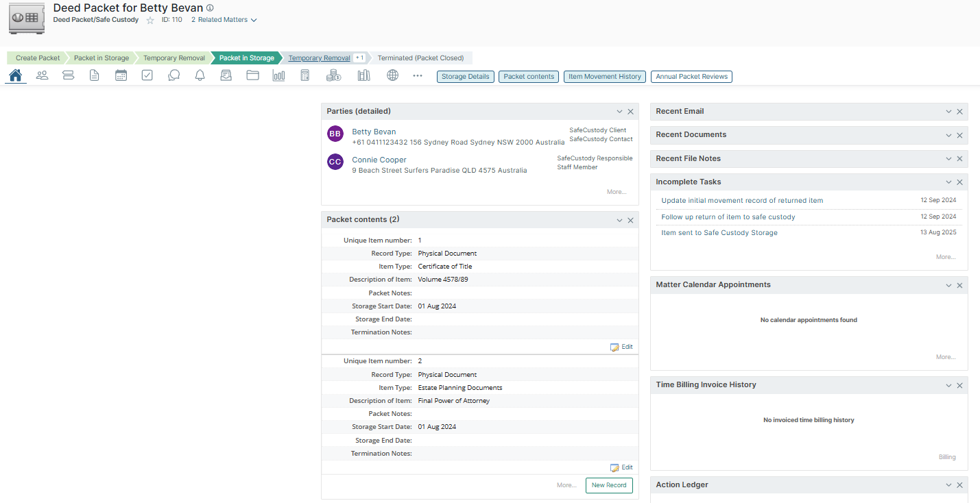This screenshot has height=503, width=980.
Task: Click the New Record button
Action: tap(608, 485)
